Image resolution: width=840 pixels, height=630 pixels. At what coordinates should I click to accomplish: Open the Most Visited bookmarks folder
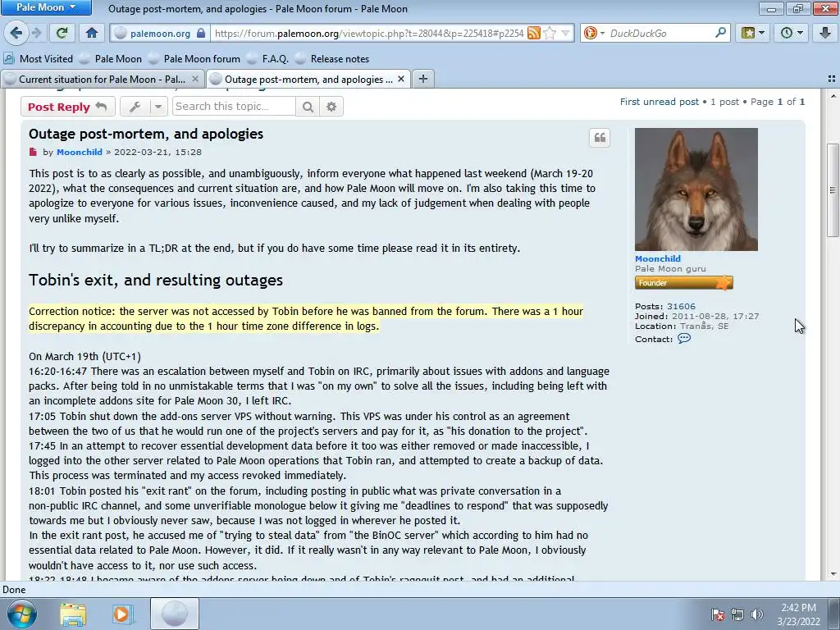[38, 59]
